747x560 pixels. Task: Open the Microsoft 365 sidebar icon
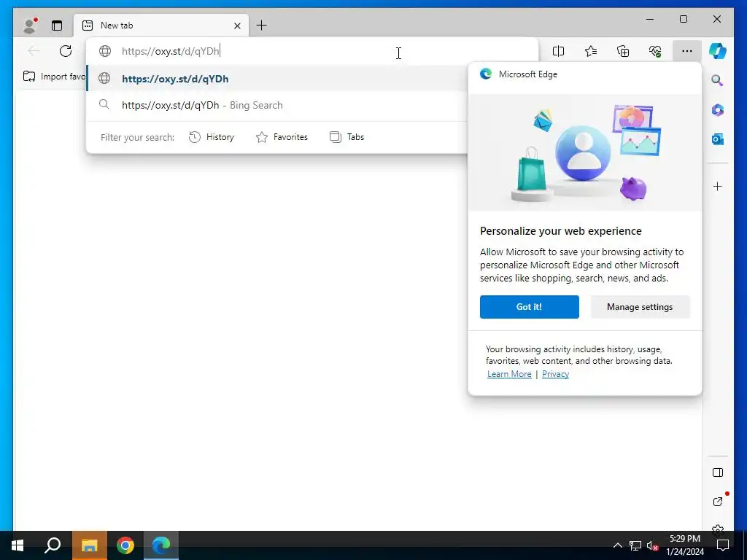718,110
